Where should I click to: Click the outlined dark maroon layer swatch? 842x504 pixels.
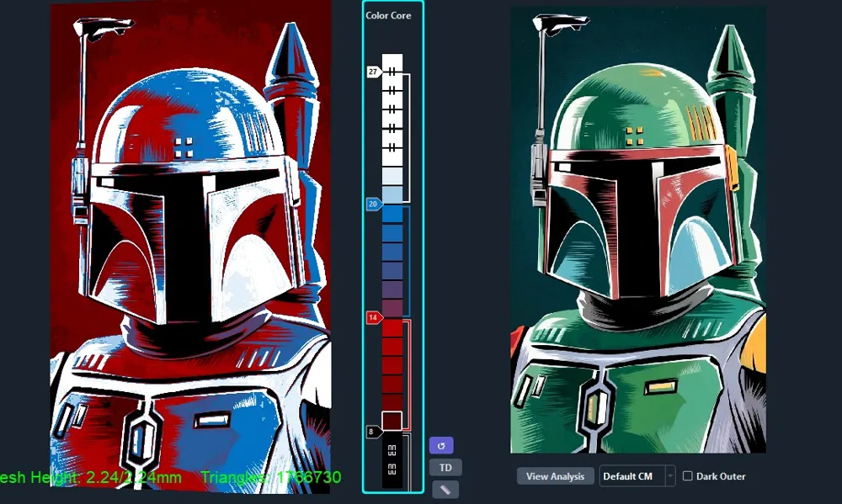[x=392, y=421]
